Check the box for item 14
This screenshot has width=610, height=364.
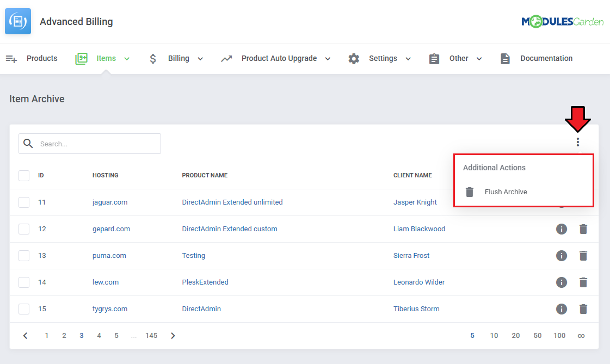24,282
